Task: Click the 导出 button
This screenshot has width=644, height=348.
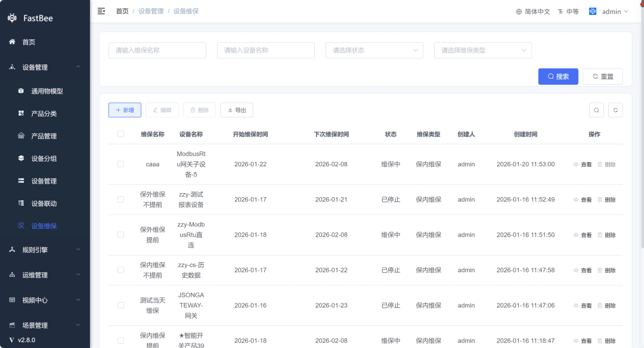Action: click(237, 110)
